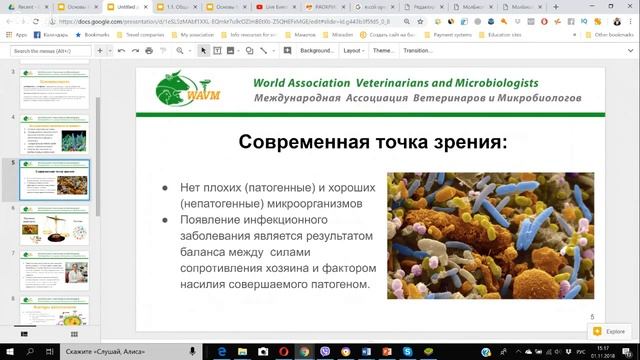Click the Paint format icon
This screenshot has width=640, height=360.
tap(163, 51)
